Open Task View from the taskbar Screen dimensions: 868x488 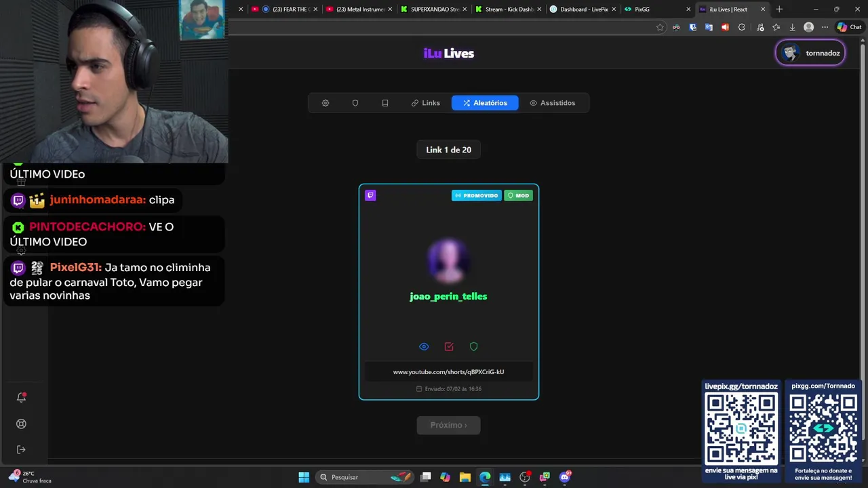tap(425, 477)
